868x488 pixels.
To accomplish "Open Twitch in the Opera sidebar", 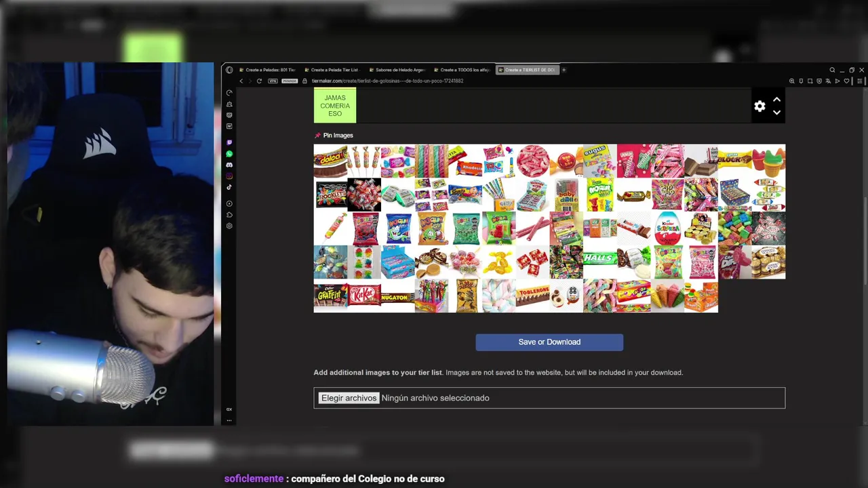I will click(x=229, y=143).
